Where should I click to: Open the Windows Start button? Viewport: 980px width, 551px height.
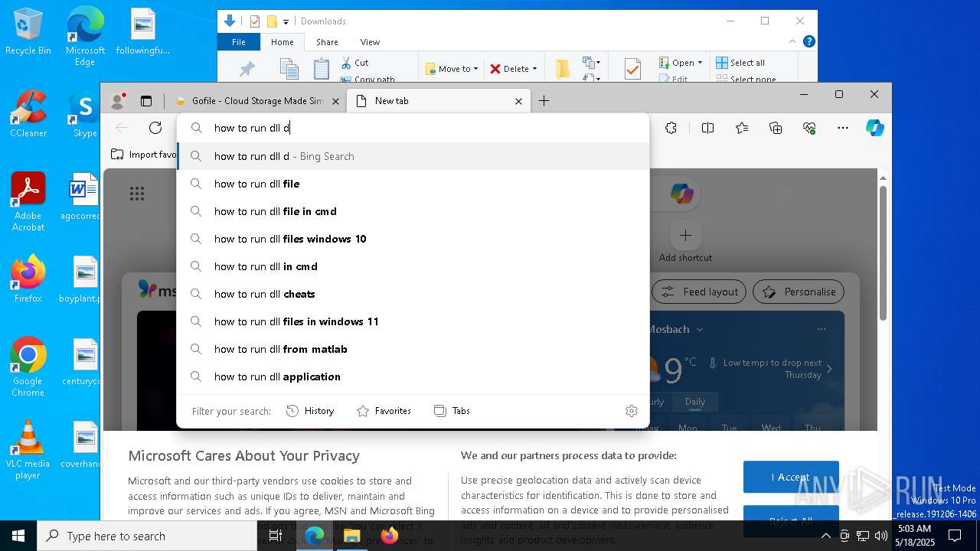coord(18,536)
